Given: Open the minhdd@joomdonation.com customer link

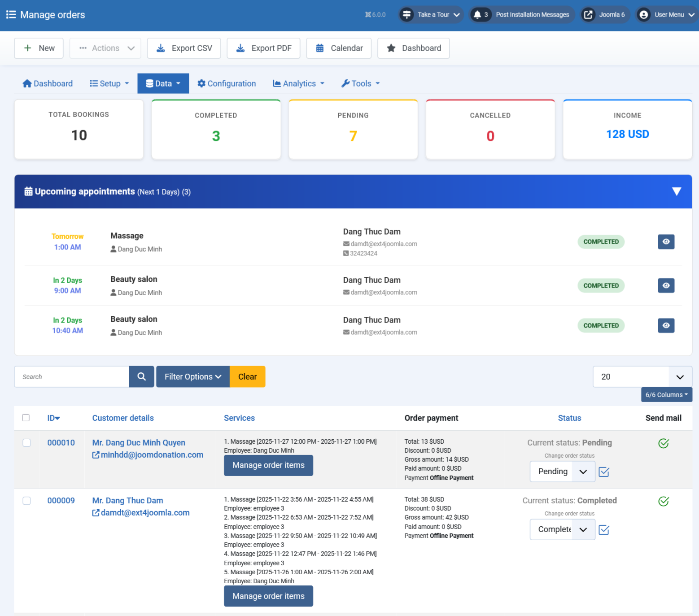Looking at the screenshot, I should (x=152, y=454).
